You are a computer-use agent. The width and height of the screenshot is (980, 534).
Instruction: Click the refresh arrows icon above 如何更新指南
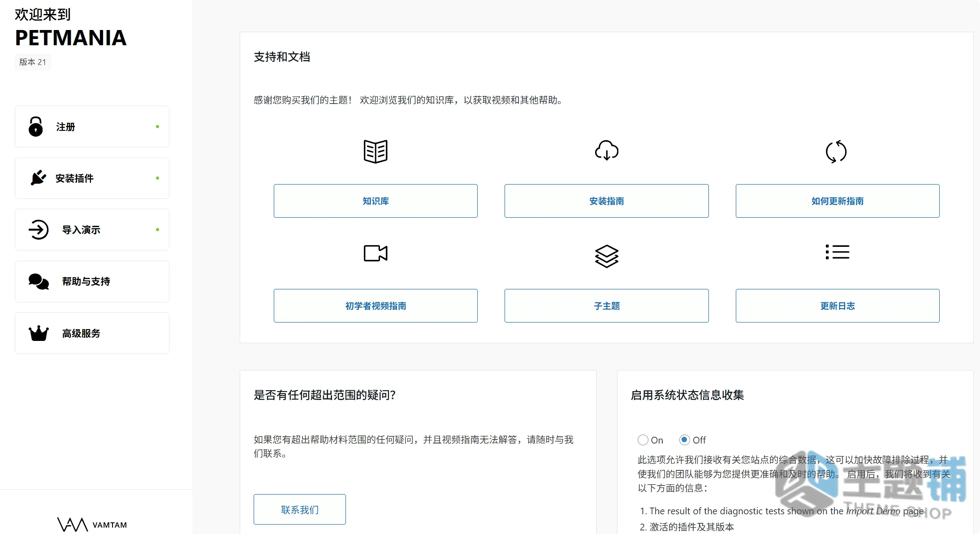point(836,151)
